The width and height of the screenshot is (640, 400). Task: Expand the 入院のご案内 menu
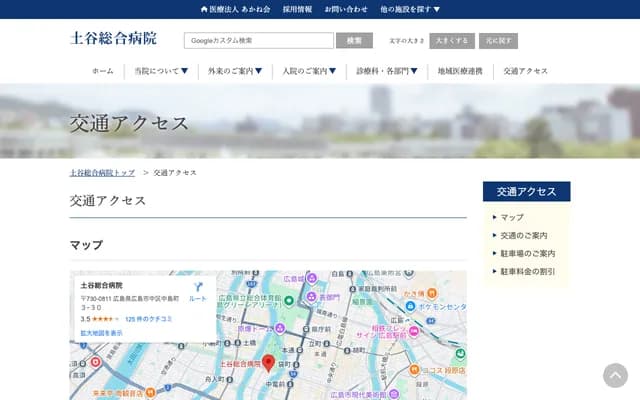(309, 71)
